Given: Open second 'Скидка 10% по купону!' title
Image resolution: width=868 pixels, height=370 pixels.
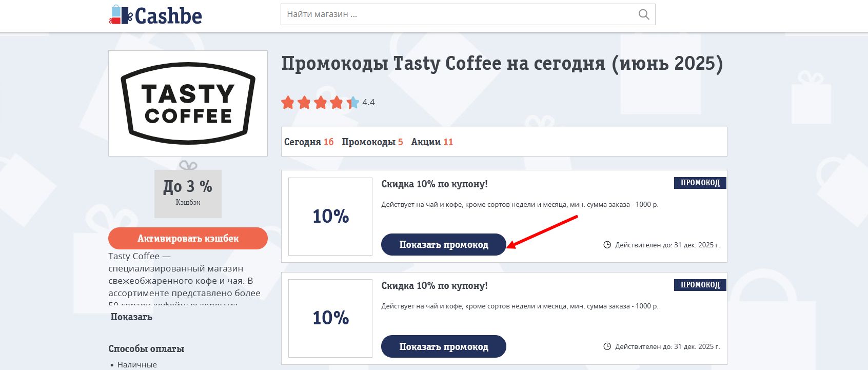Looking at the screenshot, I should pos(435,286).
